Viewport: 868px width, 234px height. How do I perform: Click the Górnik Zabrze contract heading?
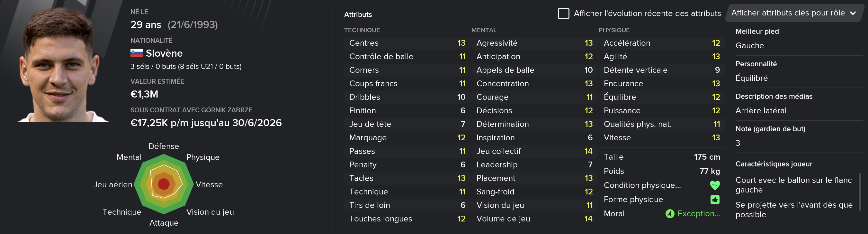[x=191, y=110]
